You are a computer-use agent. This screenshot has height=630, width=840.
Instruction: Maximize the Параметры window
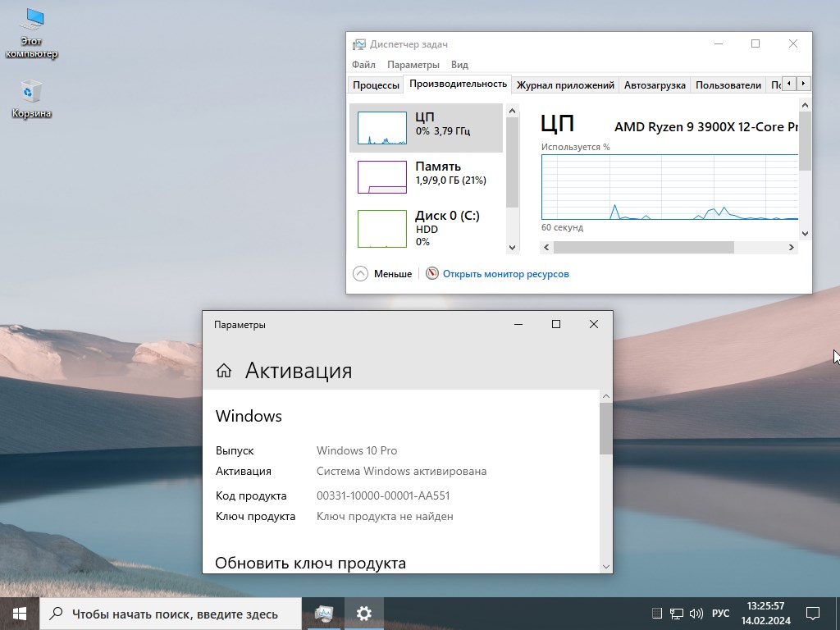click(x=556, y=324)
